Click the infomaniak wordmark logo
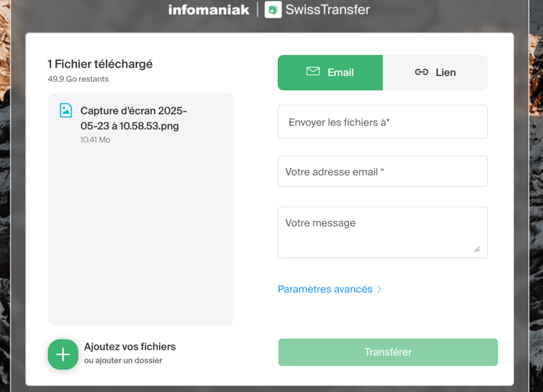Screen dimensions: 543x392 click(x=209, y=10)
